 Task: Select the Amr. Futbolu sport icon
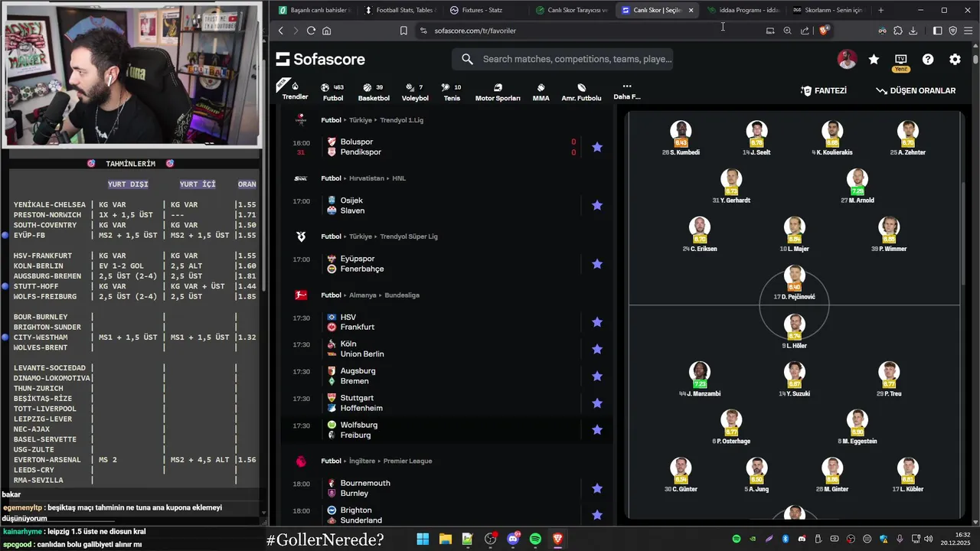tap(581, 92)
